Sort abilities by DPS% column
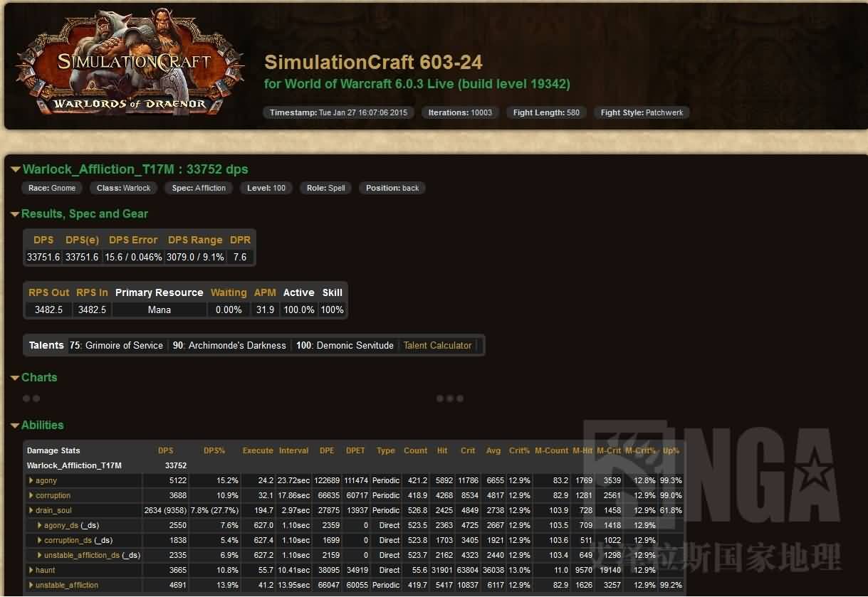 click(x=214, y=451)
